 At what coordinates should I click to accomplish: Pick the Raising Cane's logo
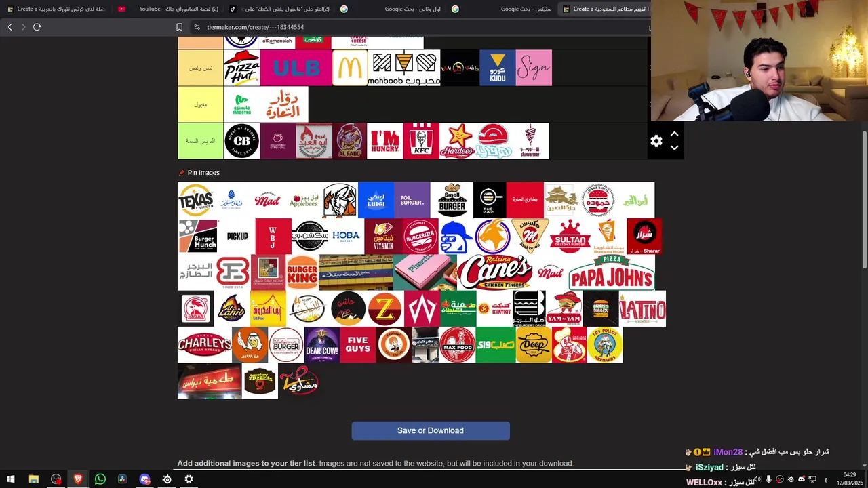[494, 272]
